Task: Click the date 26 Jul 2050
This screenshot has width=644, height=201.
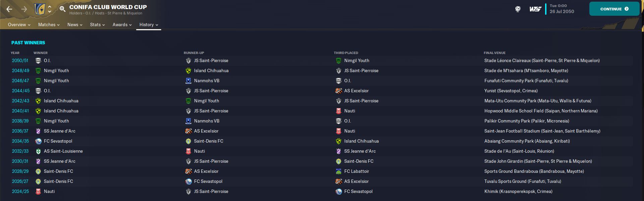Action: 562,11
